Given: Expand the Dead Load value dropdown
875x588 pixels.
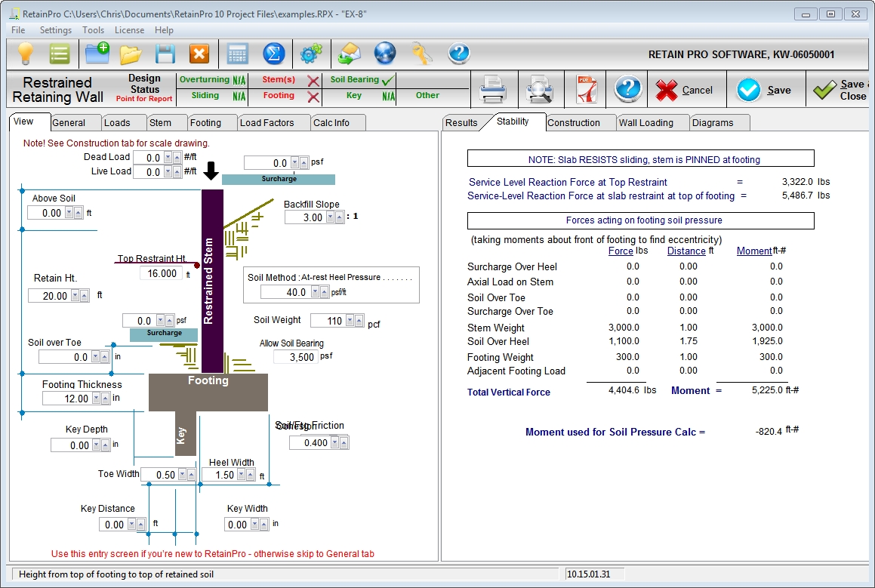Looking at the screenshot, I should click(168, 158).
